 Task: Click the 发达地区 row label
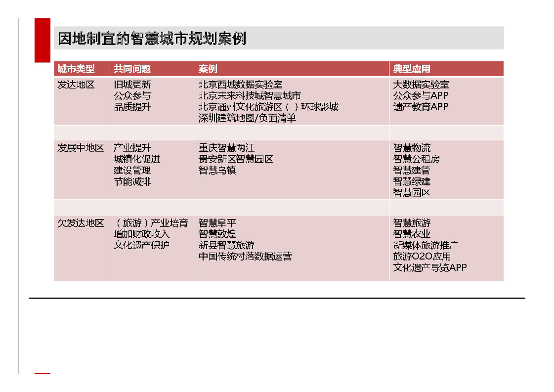(x=76, y=85)
